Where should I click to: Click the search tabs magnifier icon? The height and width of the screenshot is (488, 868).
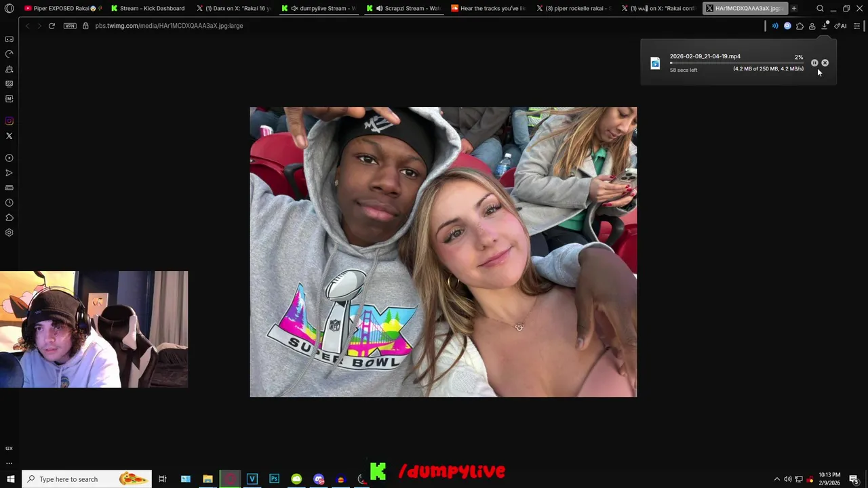pos(820,8)
